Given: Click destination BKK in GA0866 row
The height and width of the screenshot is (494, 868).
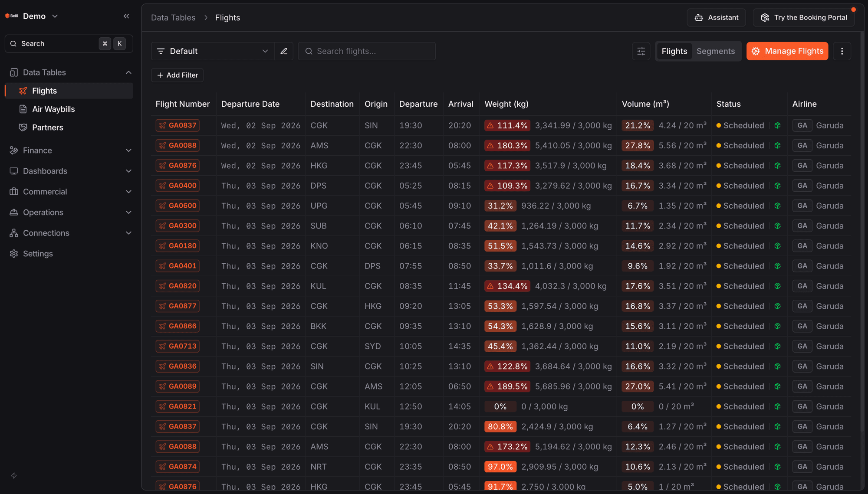Looking at the screenshot, I should 318,326.
